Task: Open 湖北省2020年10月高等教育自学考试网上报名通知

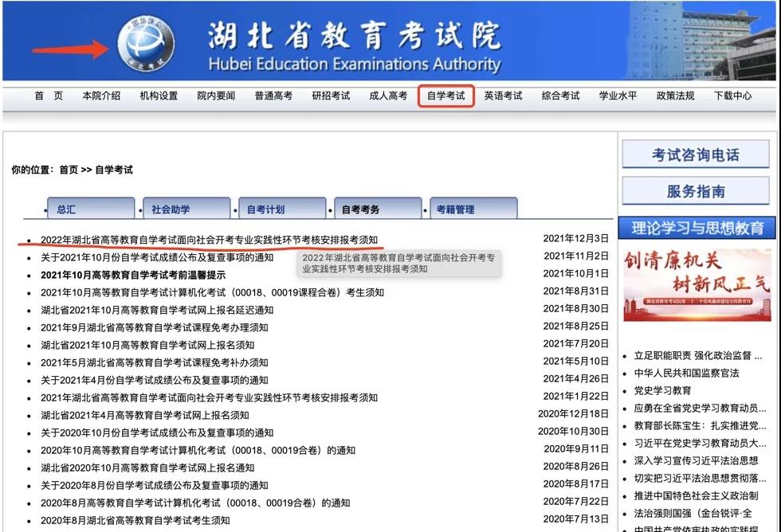Action: [147, 467]
